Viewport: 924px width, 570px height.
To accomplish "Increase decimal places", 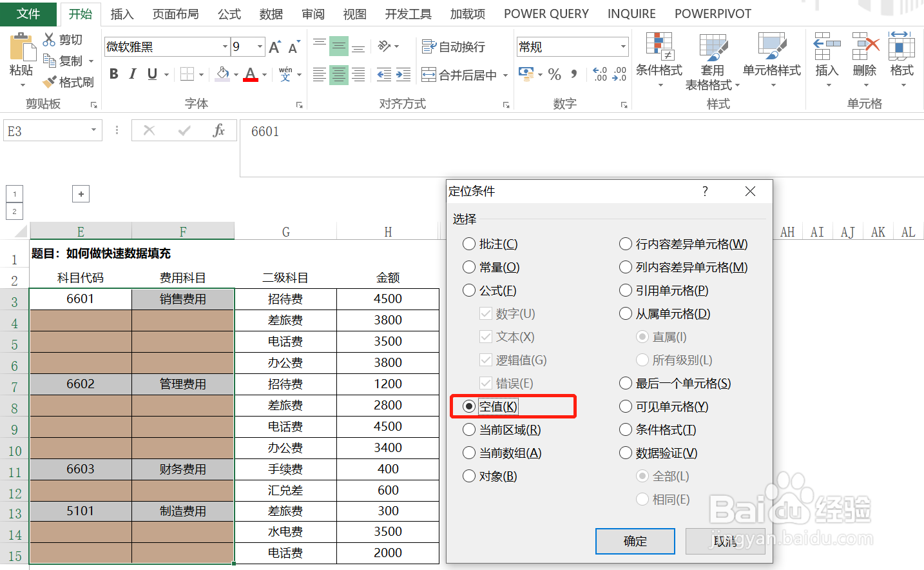I will pos(600,74).
